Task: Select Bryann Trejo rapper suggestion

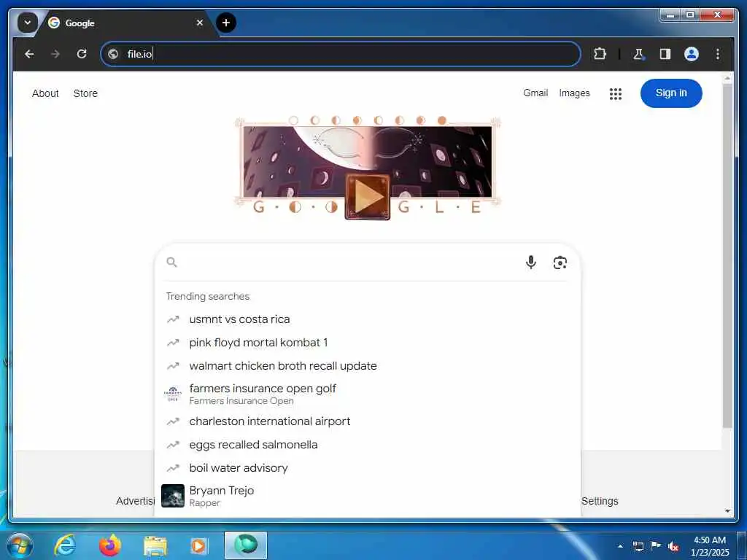Action: (368, 496)
